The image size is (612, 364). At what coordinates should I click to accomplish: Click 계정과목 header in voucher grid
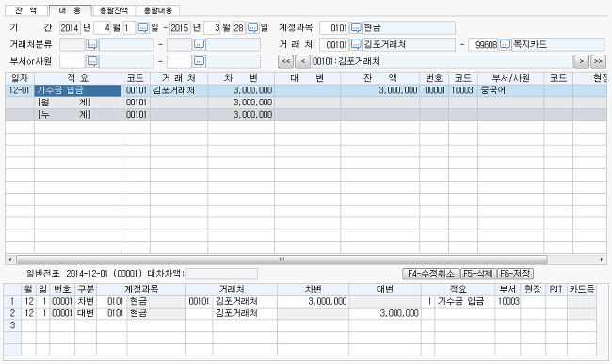pos(141,289)
